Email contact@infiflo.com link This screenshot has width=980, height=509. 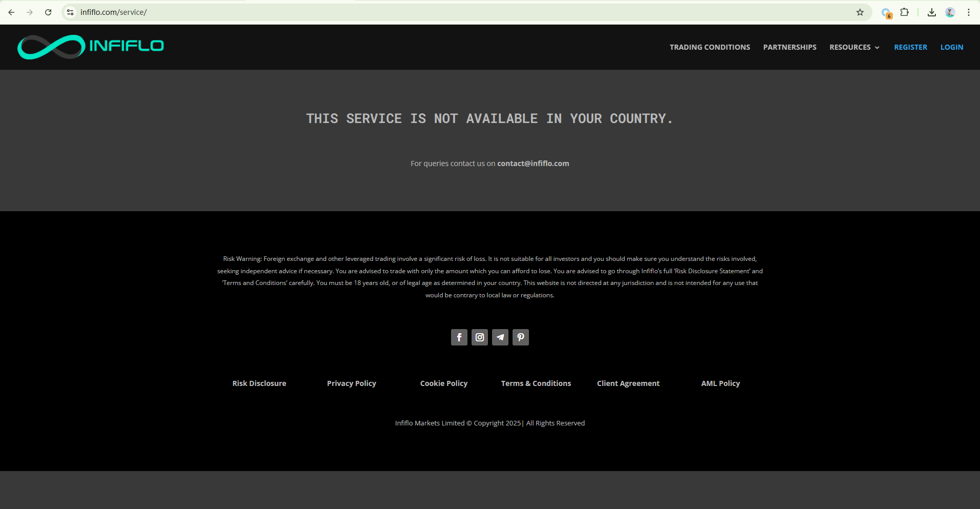533,164
